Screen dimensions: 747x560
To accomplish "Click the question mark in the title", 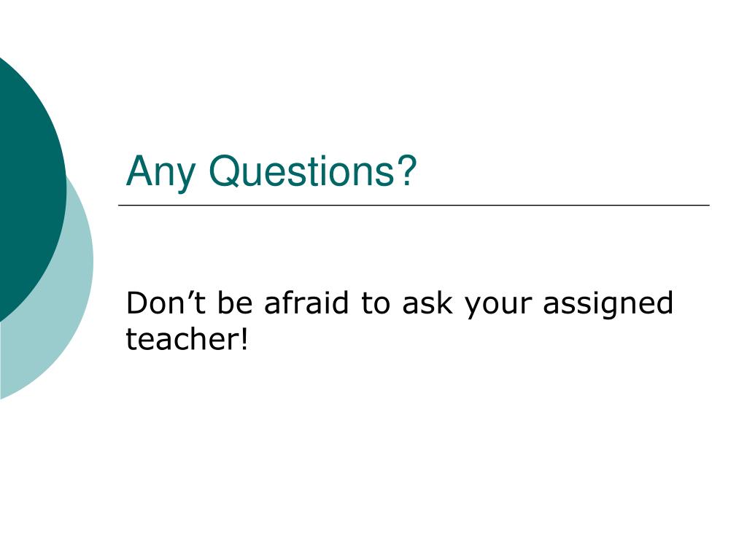I will pos(407,171).
